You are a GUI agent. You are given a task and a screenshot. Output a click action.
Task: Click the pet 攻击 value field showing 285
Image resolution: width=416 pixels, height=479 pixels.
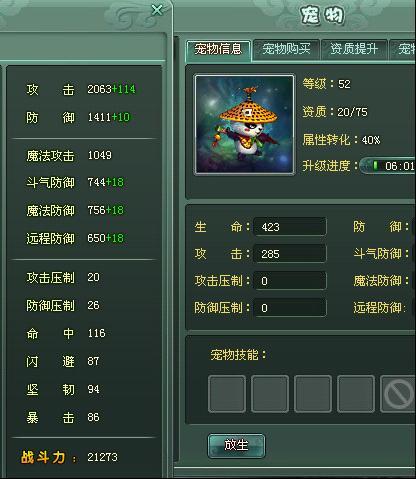pyautogui.click(x=290, y=254)
